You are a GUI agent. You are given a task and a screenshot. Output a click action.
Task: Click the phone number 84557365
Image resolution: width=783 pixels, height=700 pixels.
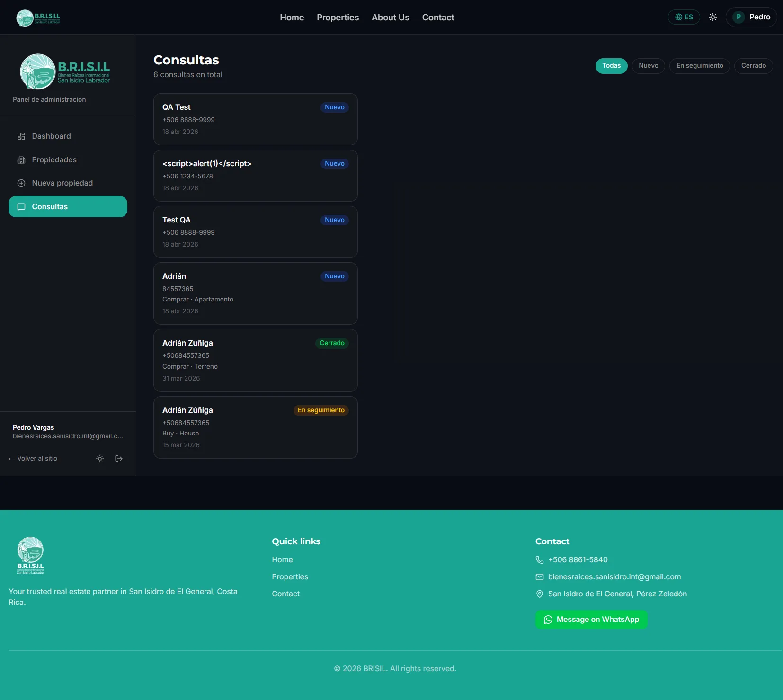178,289
